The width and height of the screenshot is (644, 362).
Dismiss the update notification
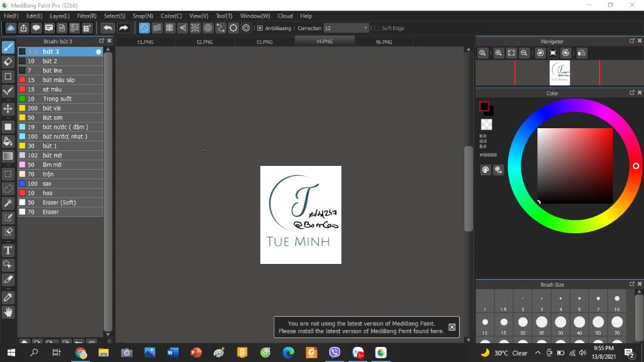[x=452, y=327]
